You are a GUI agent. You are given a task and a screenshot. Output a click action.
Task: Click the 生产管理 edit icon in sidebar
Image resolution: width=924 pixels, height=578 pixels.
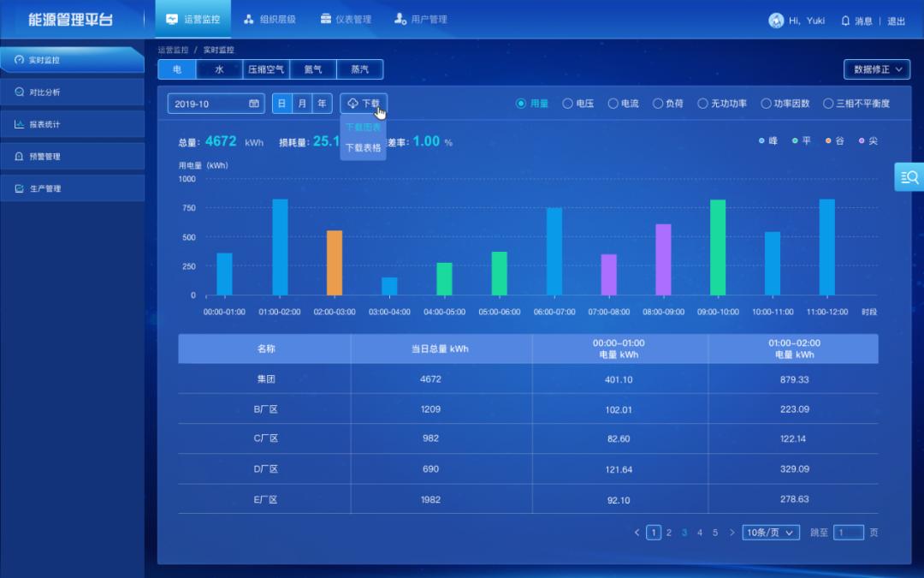pos(19,188)
